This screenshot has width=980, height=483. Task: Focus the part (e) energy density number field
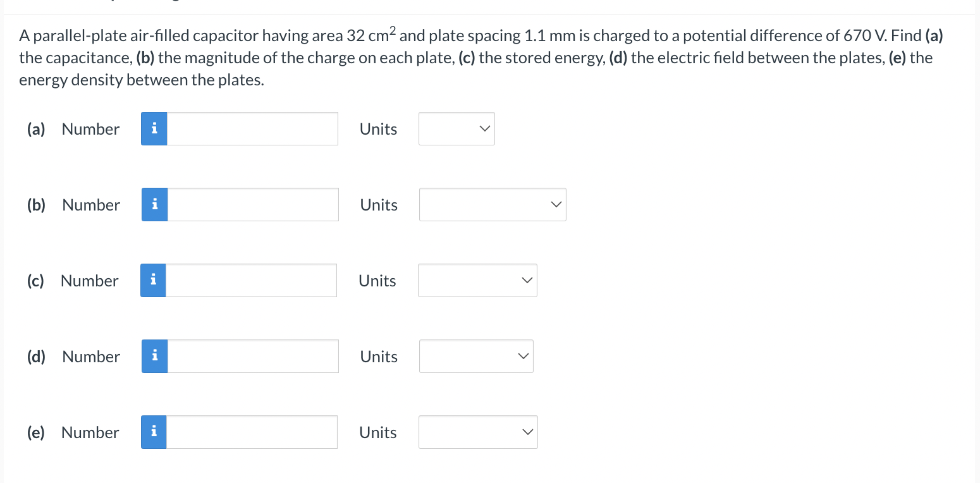[252, 432]
